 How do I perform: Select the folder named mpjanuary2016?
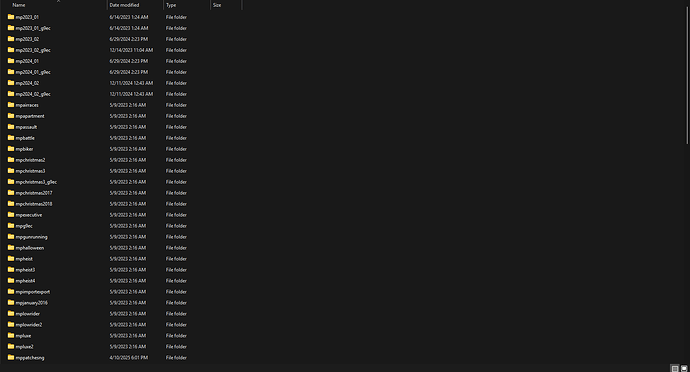tap(32, 303)
